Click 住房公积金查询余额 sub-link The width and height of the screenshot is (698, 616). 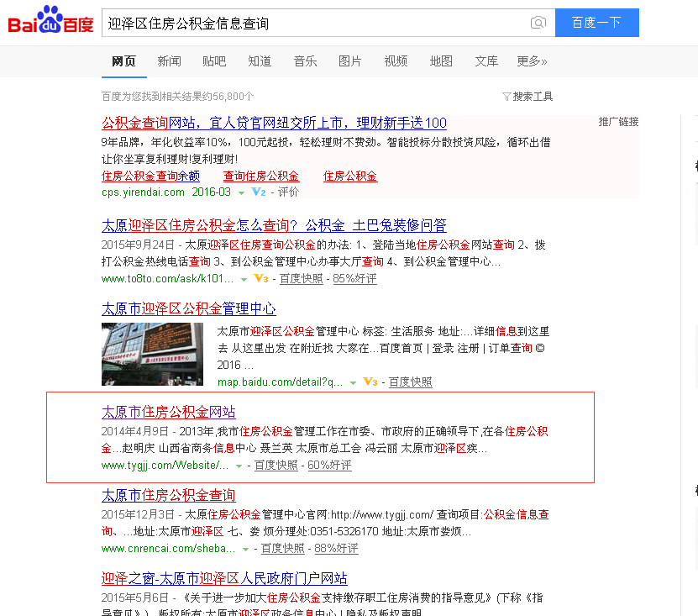tap(150, 176)
